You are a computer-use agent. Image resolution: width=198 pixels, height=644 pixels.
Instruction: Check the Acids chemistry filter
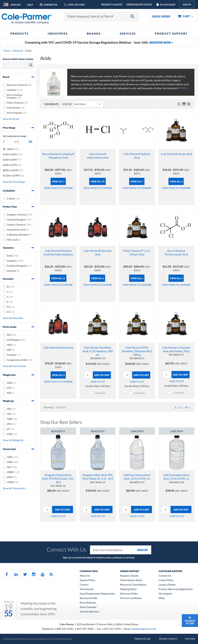coord(4,256)
